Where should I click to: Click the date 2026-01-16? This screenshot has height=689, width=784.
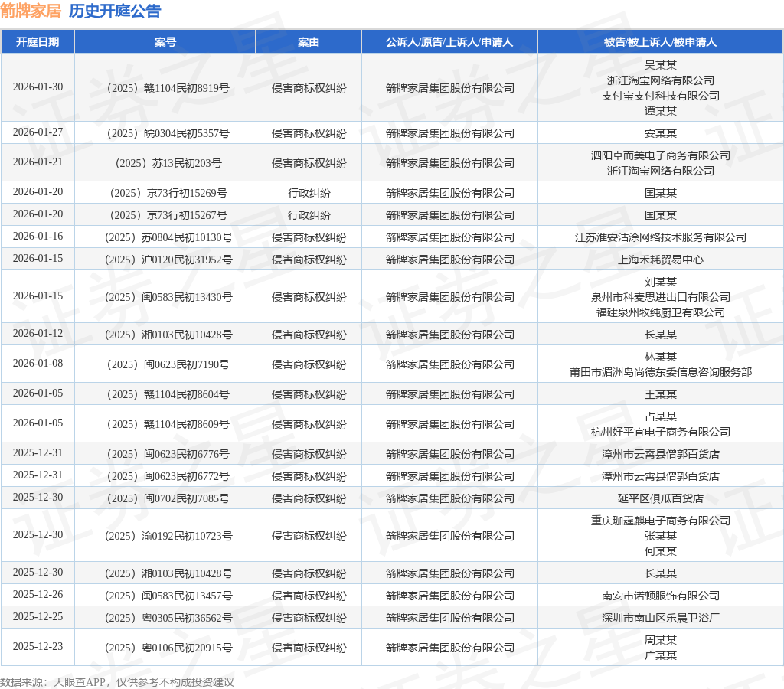(38, 236)
